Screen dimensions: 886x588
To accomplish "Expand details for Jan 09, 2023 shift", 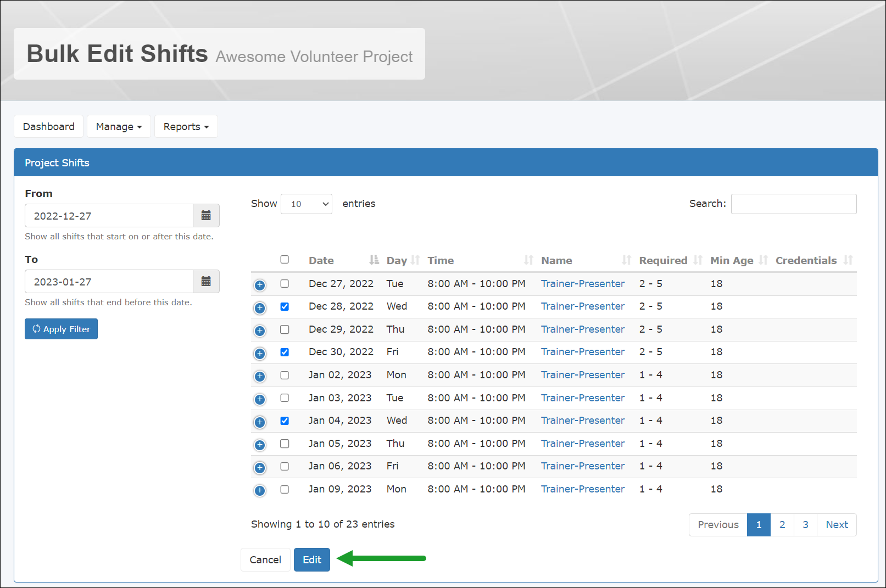I will click(260, 490).
